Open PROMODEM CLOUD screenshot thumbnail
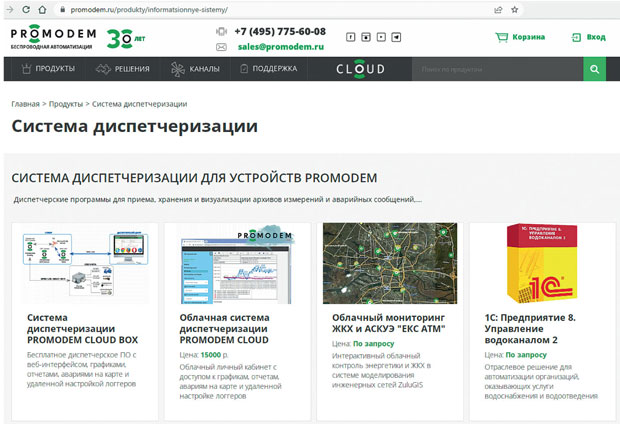The height and width of the screenshot is (424, 620). pos(236,264)
